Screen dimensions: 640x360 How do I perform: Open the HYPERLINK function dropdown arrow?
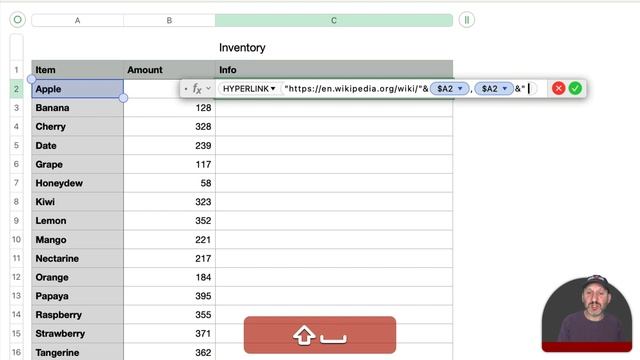click(273, 89)
